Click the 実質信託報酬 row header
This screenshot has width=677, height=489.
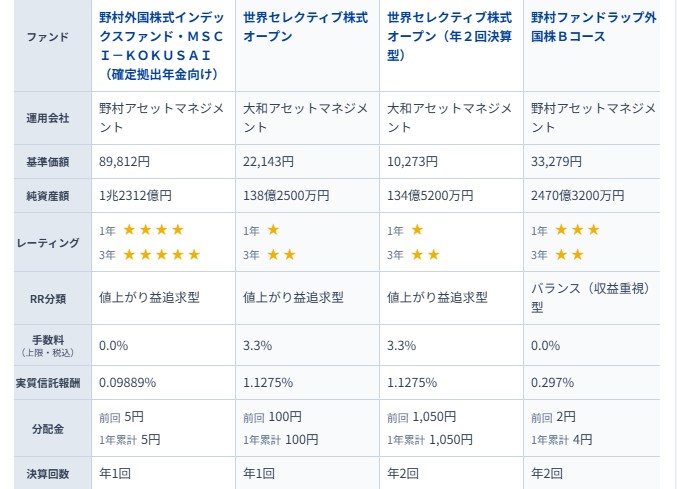(x=48, y=382)
